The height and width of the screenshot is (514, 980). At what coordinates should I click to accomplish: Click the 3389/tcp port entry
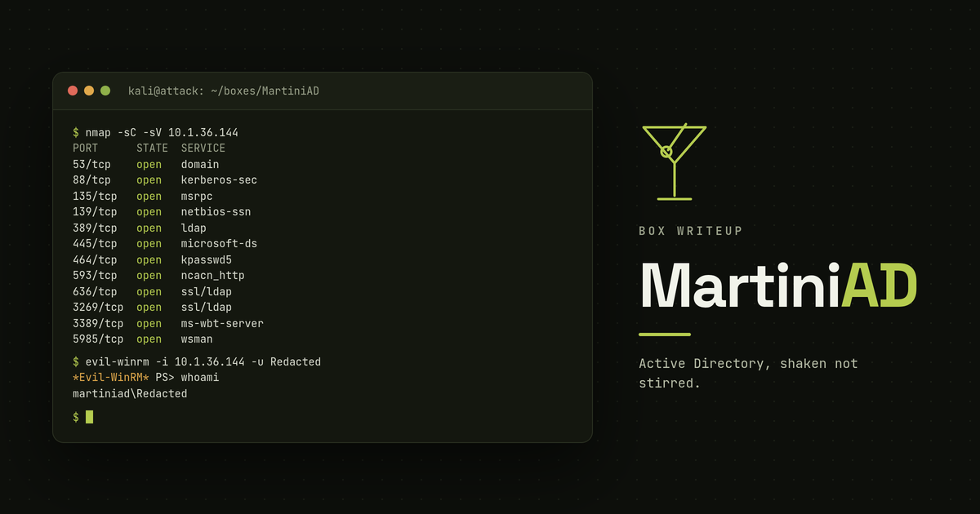98,324
